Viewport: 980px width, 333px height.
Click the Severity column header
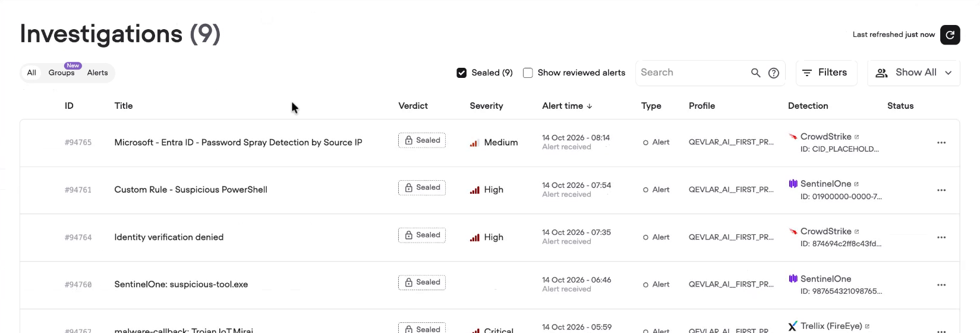tap(486, 106)
